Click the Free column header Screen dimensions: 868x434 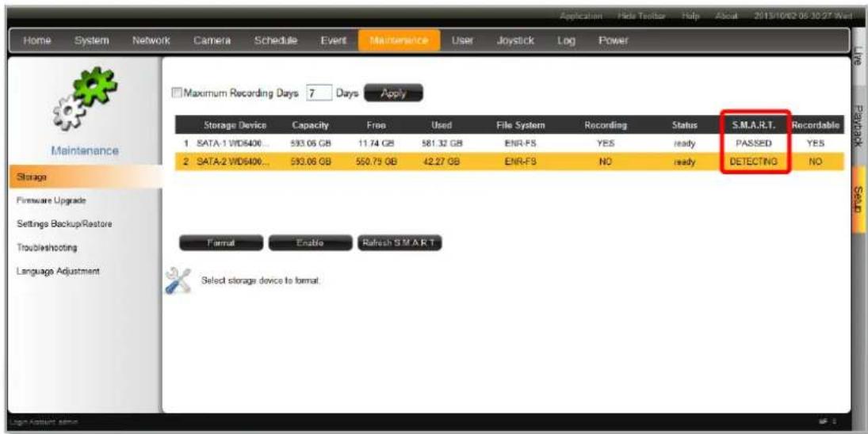click(376, 125)
